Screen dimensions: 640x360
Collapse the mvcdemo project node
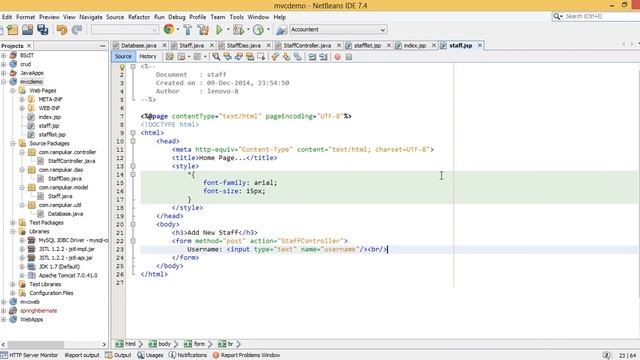pos(4,82)
